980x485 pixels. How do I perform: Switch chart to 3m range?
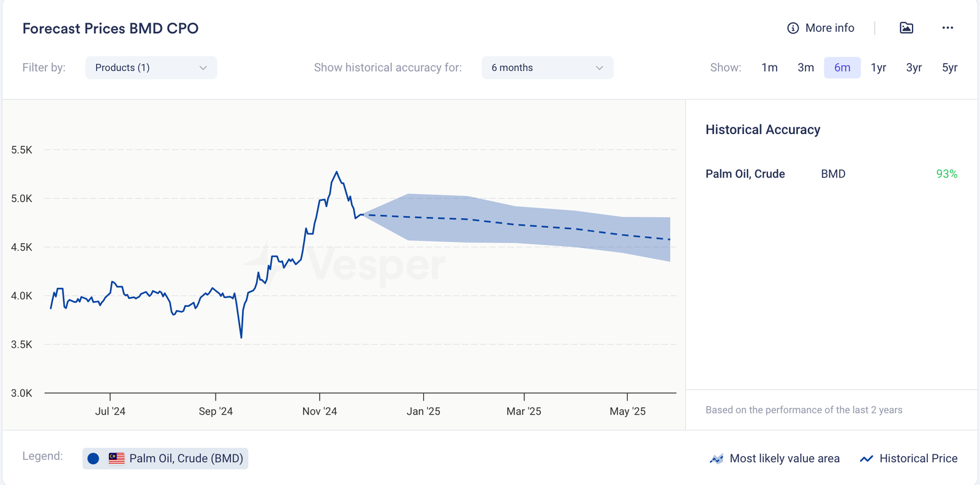pyautogui.click(x=805, y=67)
